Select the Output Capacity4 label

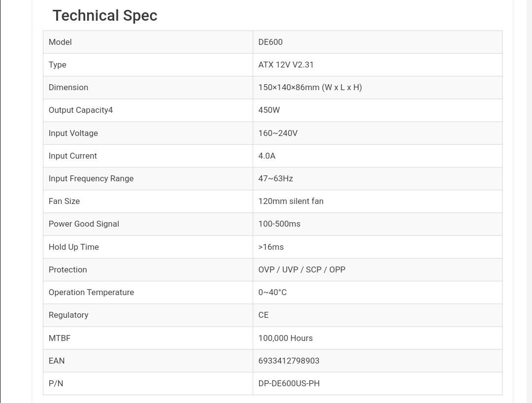click(80, 110)
